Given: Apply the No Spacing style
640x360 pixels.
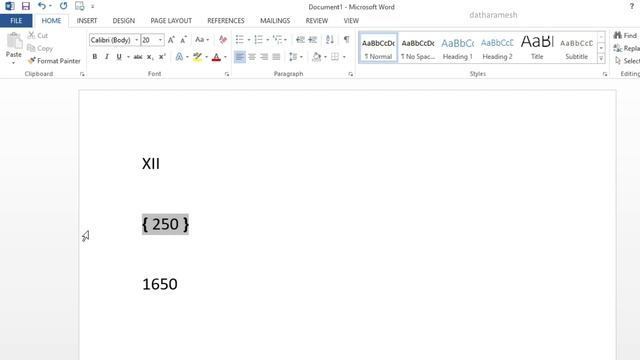Looking at the screenshot, I should [418, 48].
